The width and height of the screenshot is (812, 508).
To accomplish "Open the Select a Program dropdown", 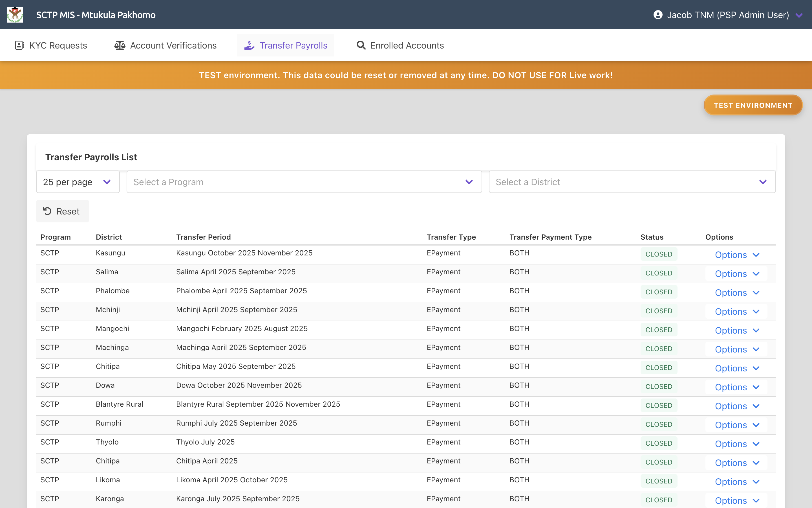I will (x=304, y=182).
